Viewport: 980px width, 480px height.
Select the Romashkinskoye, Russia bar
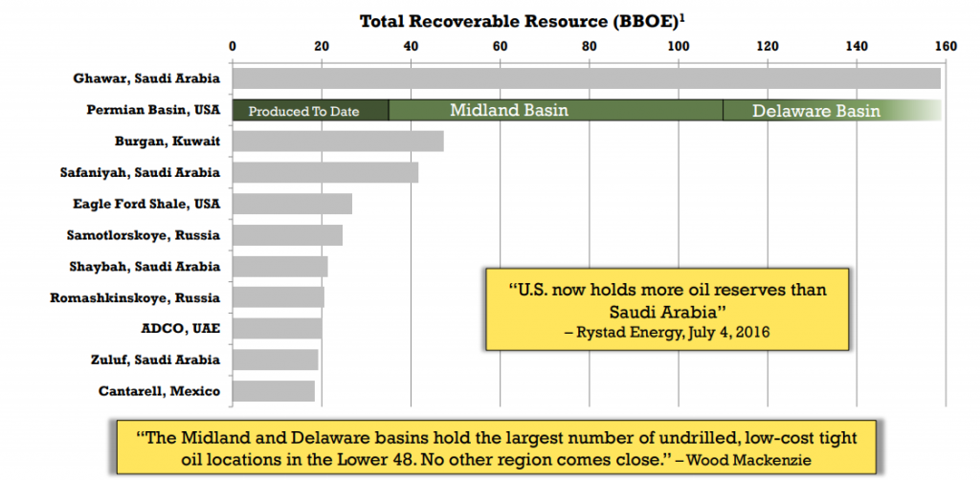(278, 297)
